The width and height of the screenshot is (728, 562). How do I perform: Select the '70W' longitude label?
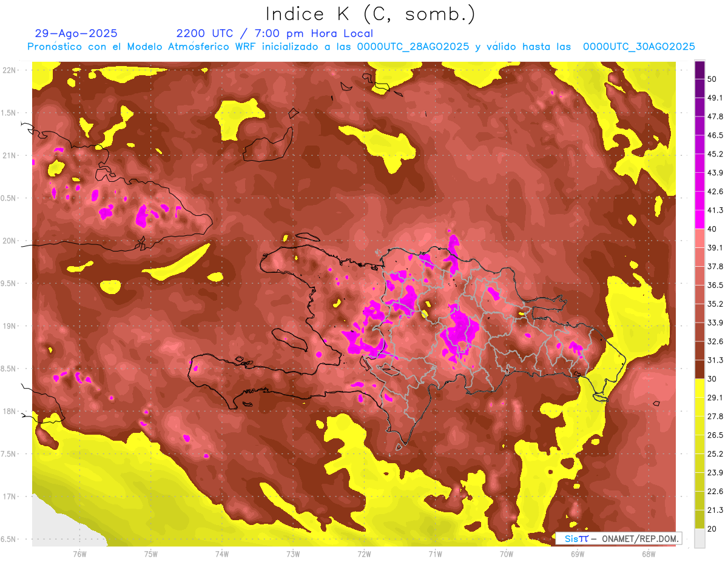tap(507, 554)
